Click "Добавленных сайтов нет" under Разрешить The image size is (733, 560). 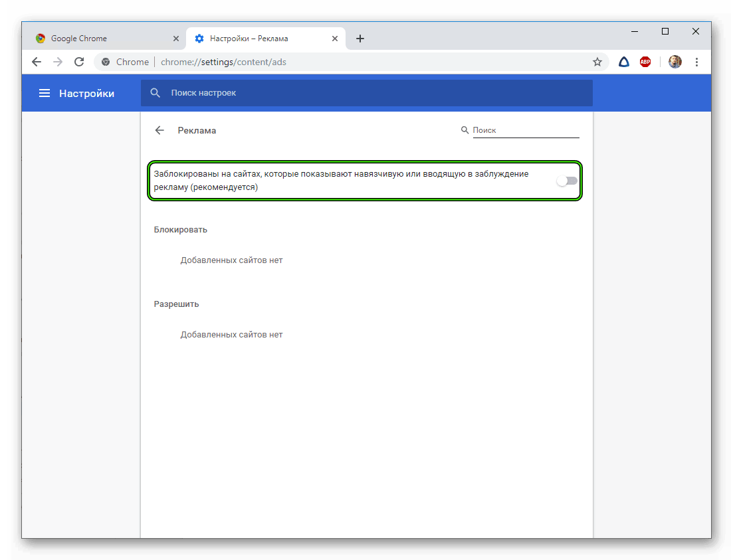click(231, 335)
